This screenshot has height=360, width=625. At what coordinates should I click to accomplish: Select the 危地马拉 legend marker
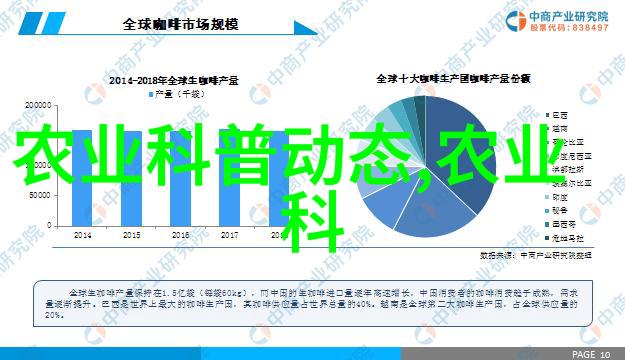click(548, 238)
